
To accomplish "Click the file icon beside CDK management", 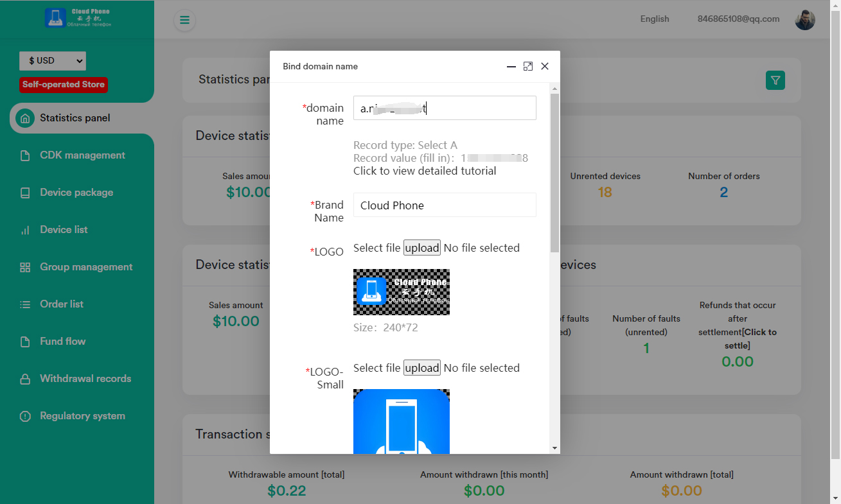I will pos(25,155).
